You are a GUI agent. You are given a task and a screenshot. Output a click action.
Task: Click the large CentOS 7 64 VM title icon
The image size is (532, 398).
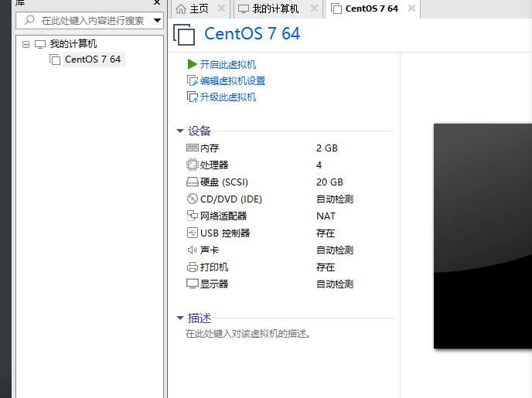tap(184, 34)
